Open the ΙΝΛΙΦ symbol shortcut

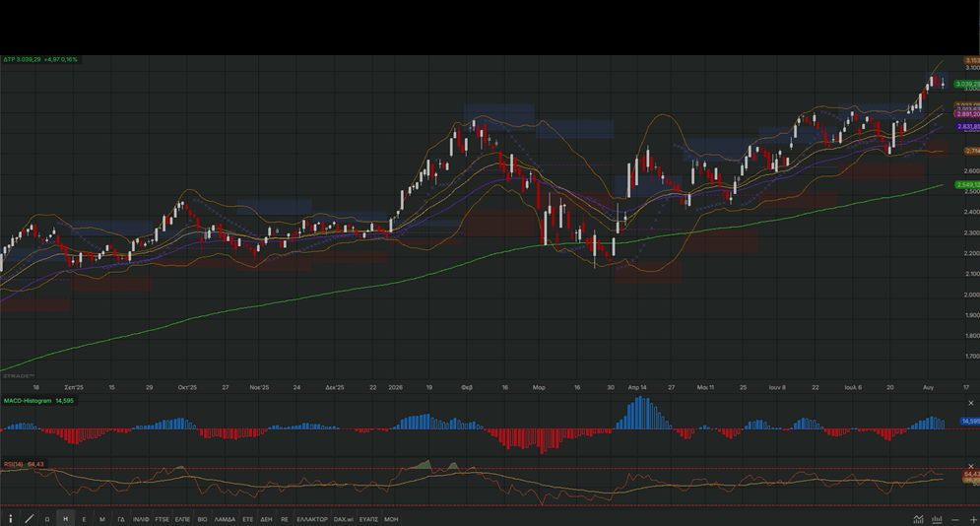[141, 519]
